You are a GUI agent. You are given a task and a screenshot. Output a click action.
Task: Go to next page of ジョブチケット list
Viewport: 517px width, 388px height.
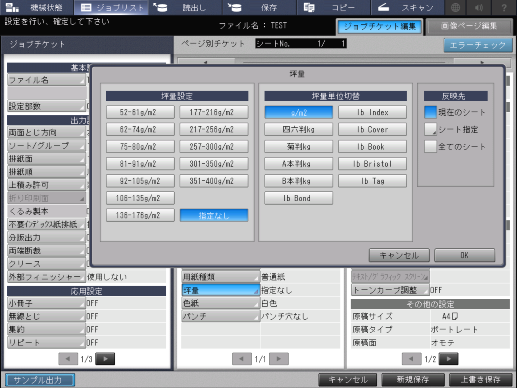[x=105, y=359]
